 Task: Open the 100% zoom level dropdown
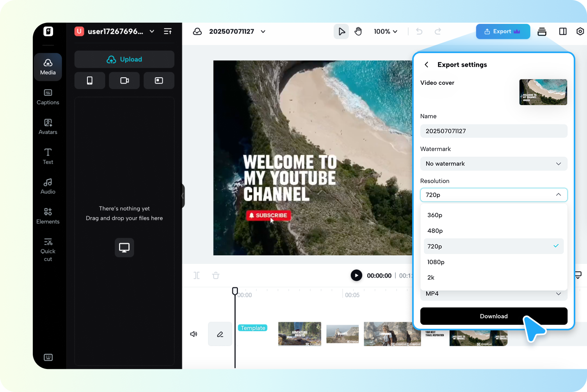point(386,31)
